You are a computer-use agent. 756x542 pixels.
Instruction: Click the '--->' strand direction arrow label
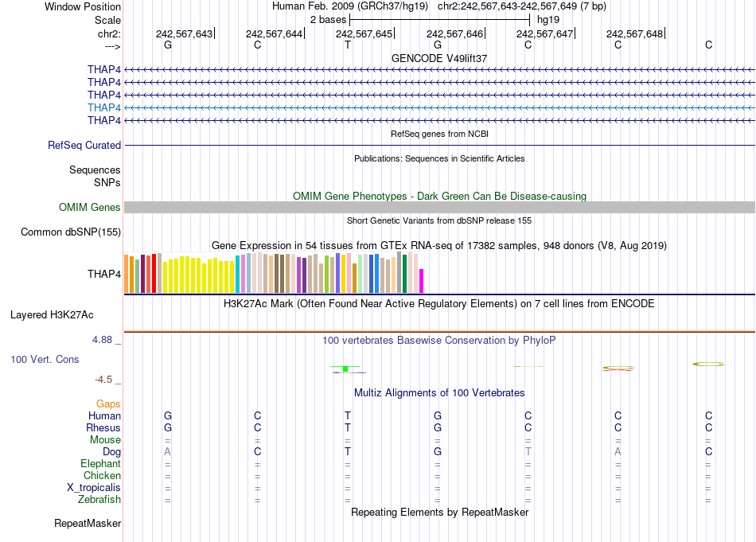(x=112, y=46)
